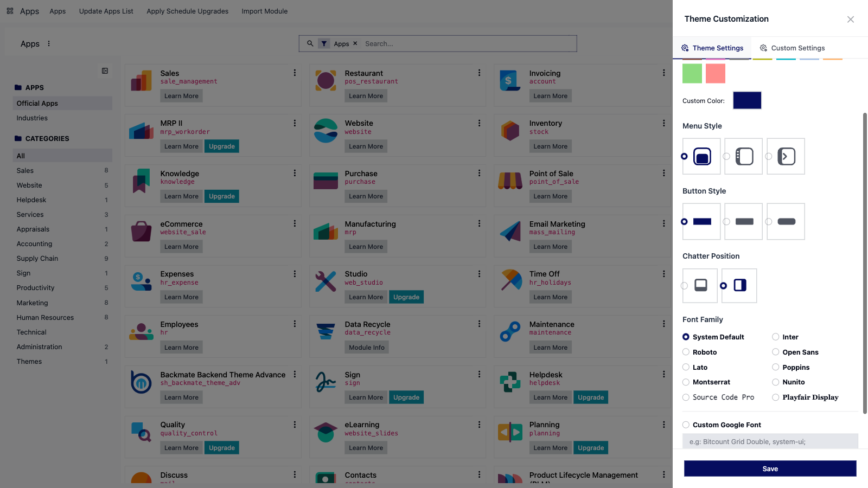
Task: Click the Backmate Backend Theme Advance app icon
Action: tap(141, 383)
